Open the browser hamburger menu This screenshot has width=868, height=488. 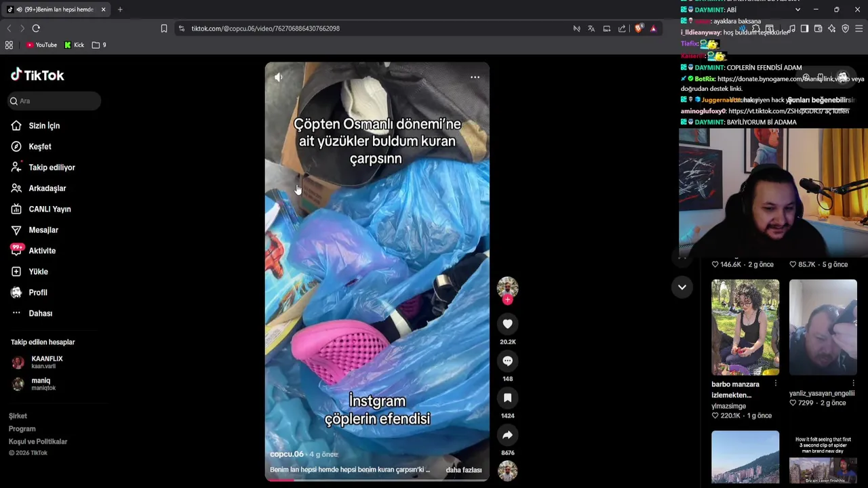859,28
